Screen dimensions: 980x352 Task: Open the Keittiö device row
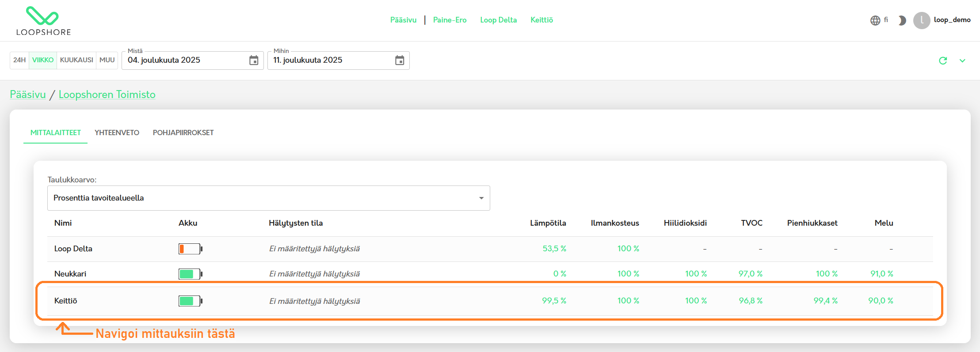point(490,301)
